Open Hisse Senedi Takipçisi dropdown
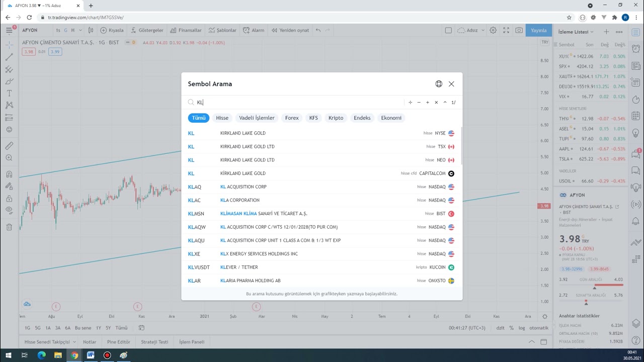Screen dimensions: 644x362 pos(50,342)
